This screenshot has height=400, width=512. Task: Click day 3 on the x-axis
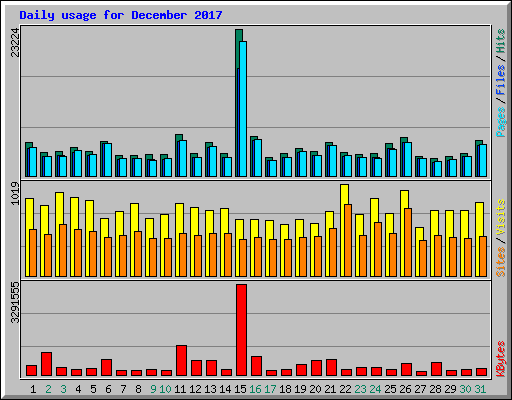(63, 389)
